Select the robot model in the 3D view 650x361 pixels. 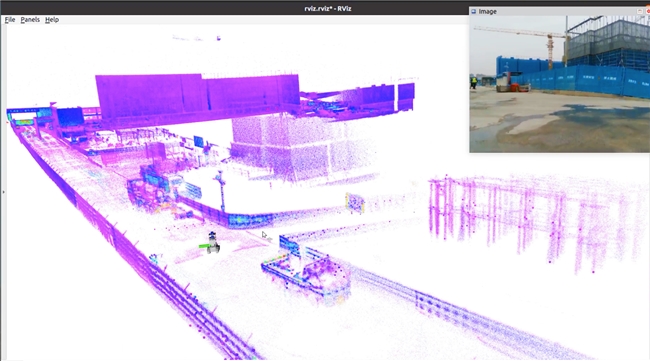coord(213,243)
